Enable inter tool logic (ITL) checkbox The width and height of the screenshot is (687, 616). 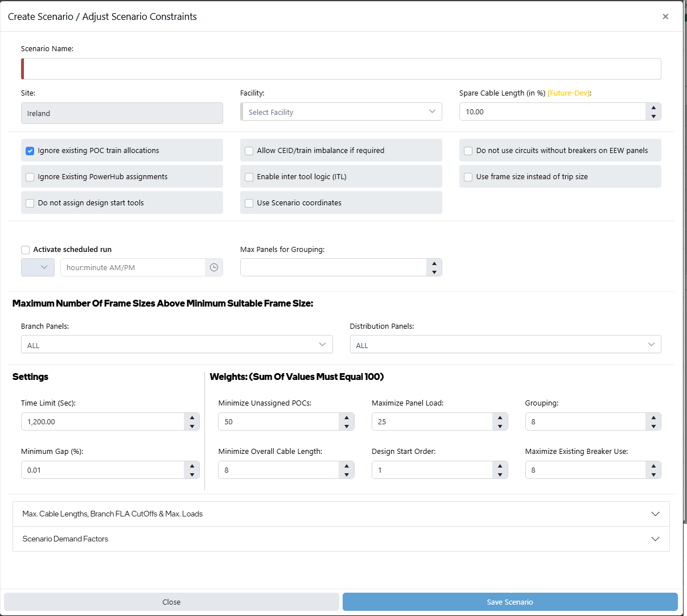(249, 177)
